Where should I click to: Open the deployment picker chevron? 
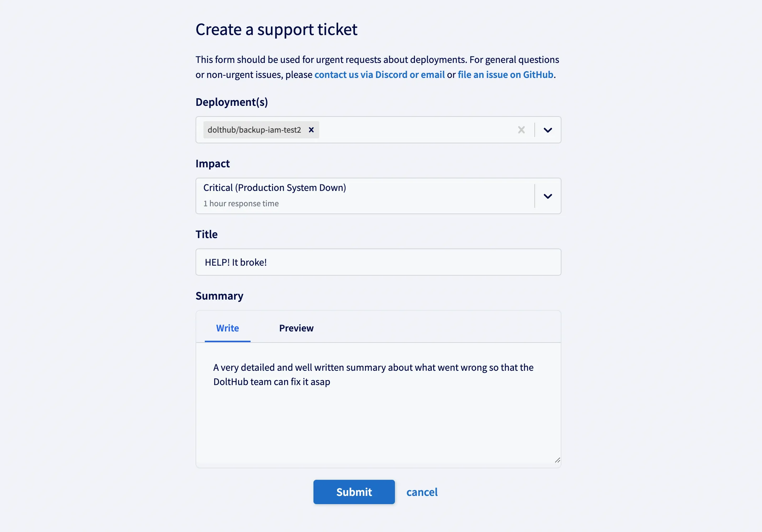pos(548,130)
